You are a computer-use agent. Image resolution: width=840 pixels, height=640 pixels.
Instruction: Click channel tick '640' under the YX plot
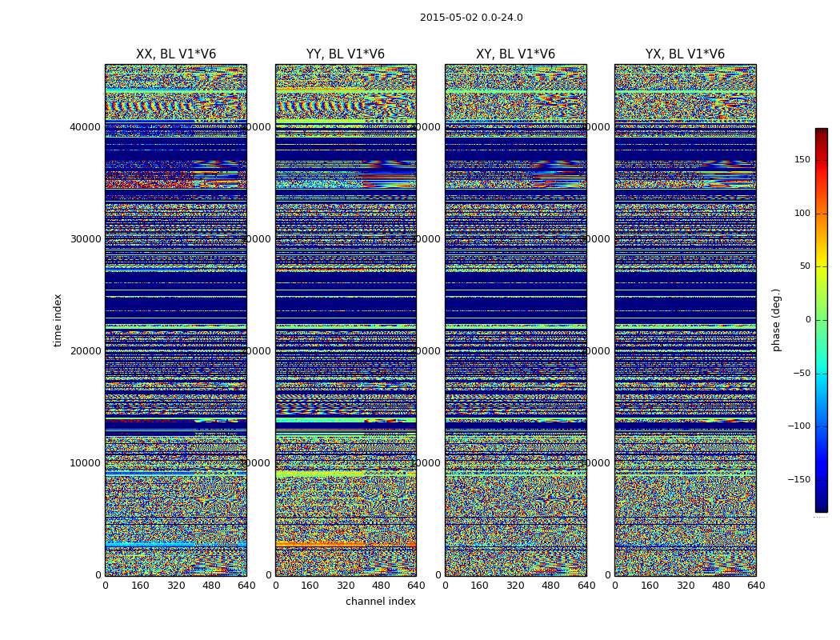(x=756, y=586)
